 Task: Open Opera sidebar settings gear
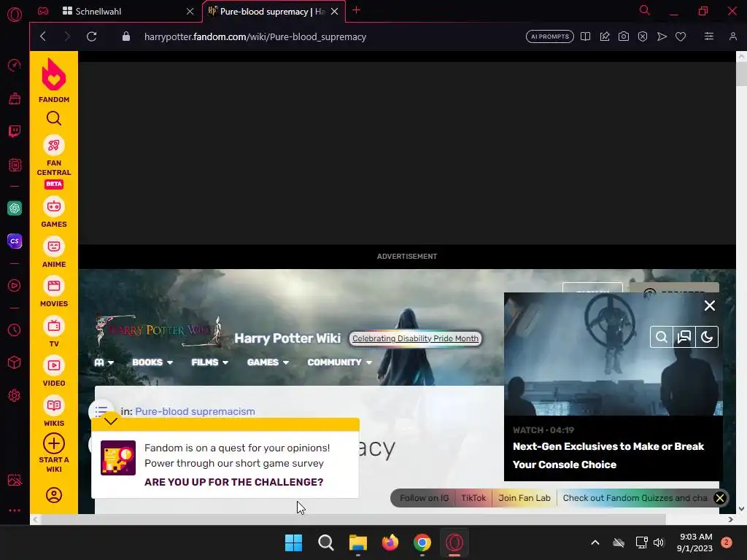coord(15,395)
